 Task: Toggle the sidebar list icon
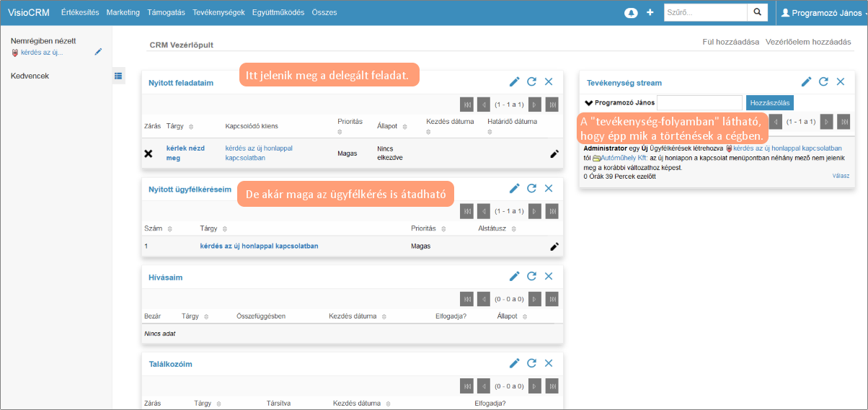pos(118,75)
